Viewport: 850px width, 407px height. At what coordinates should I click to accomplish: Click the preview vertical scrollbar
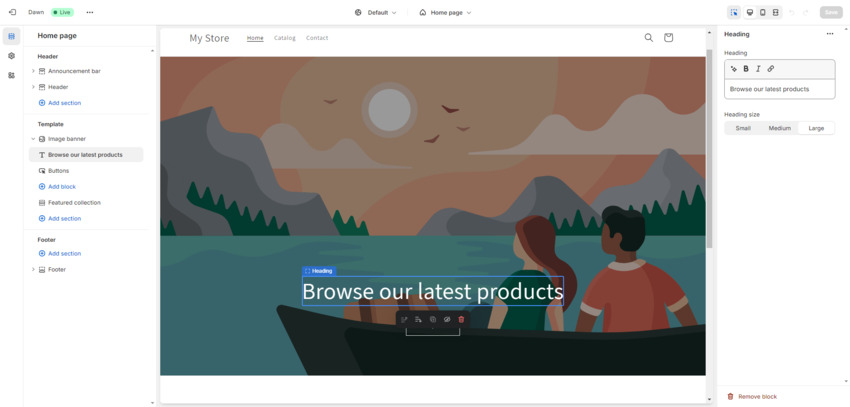(x=709, y=149)
